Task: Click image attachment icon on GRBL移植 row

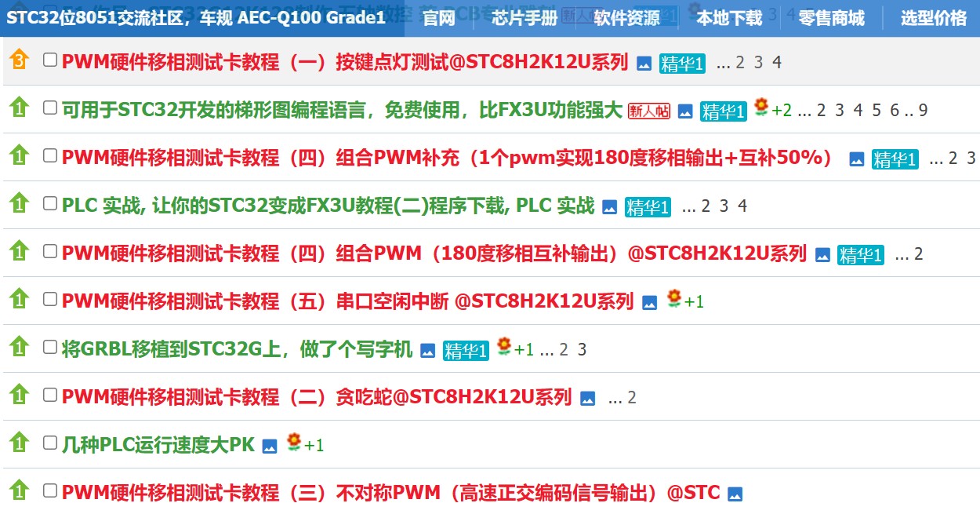Action: pos(427,352)
